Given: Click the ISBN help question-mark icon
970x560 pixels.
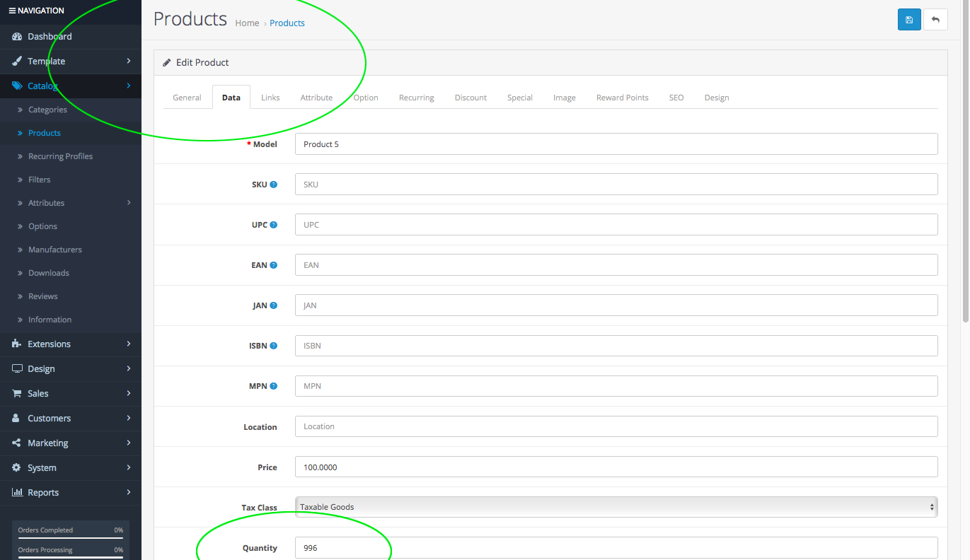Looking at the screenshot, I should point(274,346).
